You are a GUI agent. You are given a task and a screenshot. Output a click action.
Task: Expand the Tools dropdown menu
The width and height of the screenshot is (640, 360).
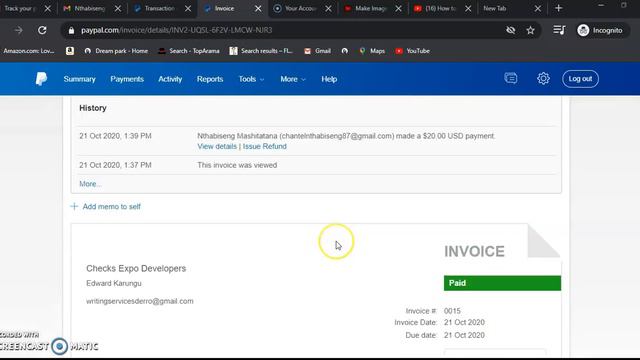tap(251, 79)
